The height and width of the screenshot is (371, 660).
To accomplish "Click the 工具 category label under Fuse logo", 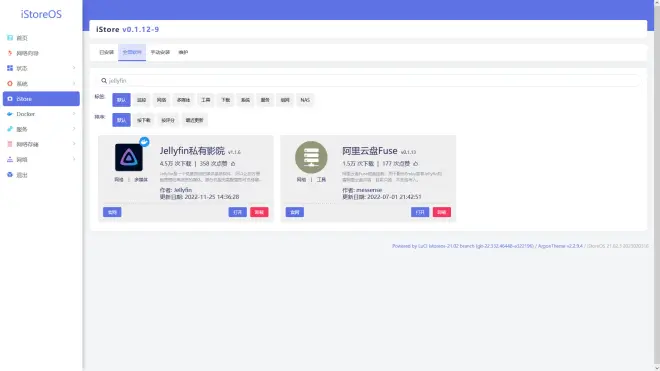I will [x=321, y=180].
